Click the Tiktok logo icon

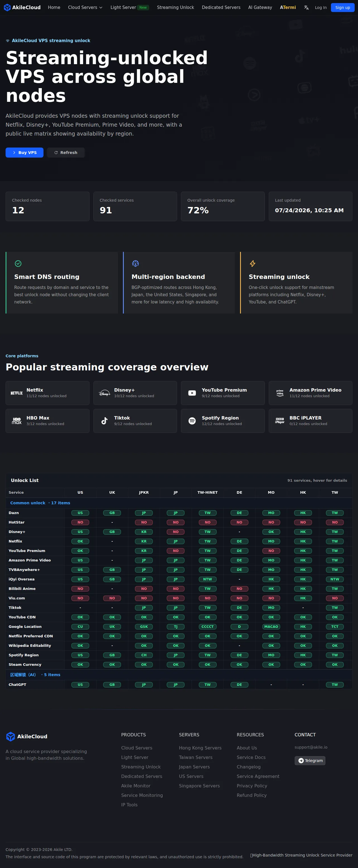[x=104, y=421]
